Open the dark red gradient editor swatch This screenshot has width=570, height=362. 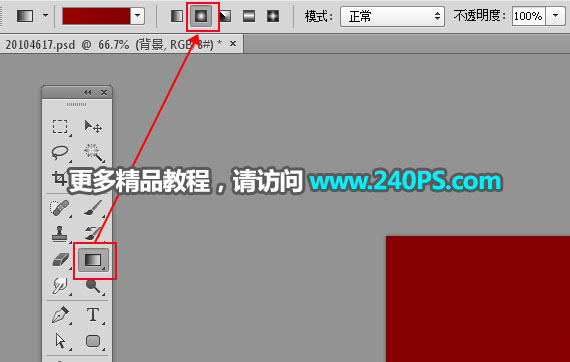pyautogui.click(x=96, y=16)
